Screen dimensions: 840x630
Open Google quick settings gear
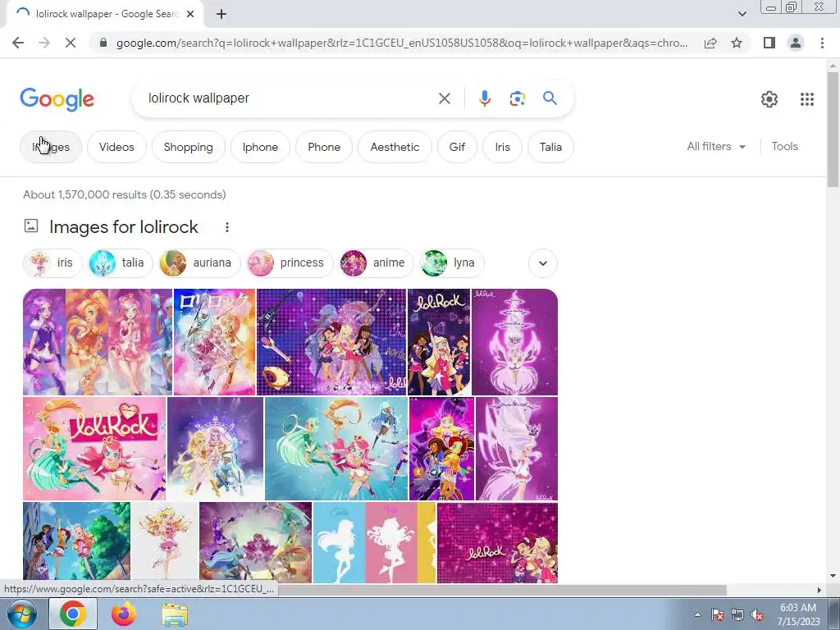tap(769, 99)
